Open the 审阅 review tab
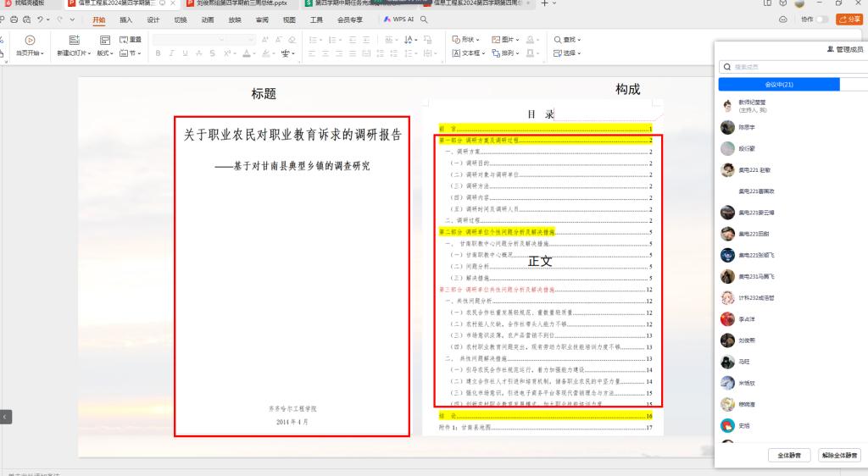The height and width of the screenshot is (476, 868). pos(262,19)
